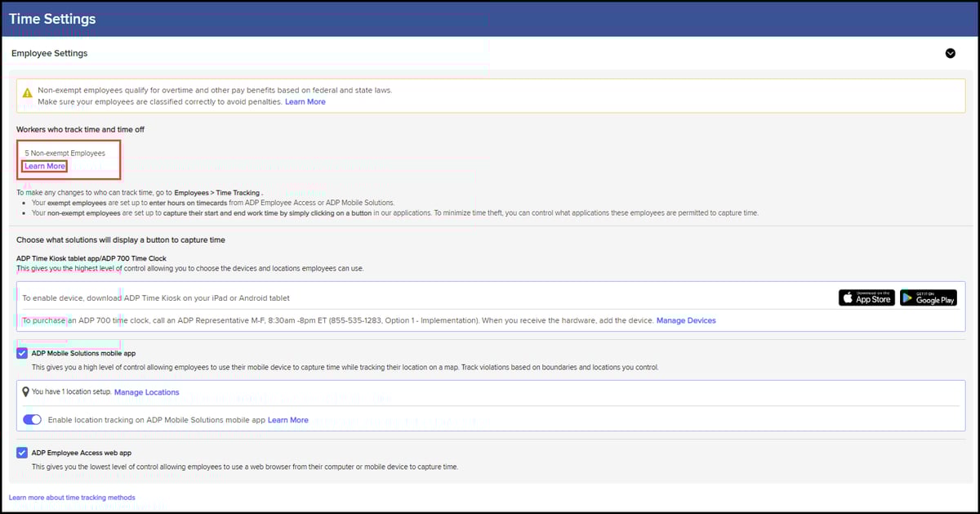
Task: Click the yellow warning triangle icon
Action: [28, 93]
